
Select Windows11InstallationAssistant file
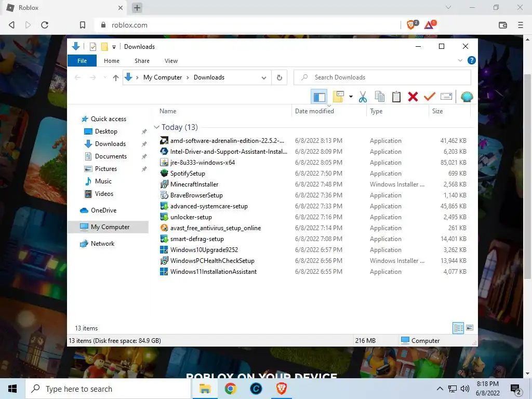tap(213, 271)
